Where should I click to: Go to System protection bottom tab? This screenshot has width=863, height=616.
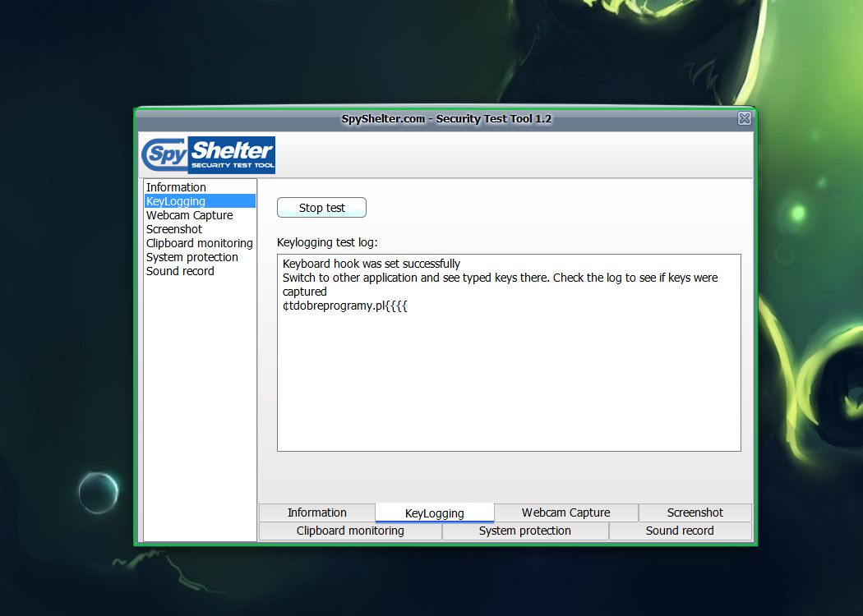point(524,531)
